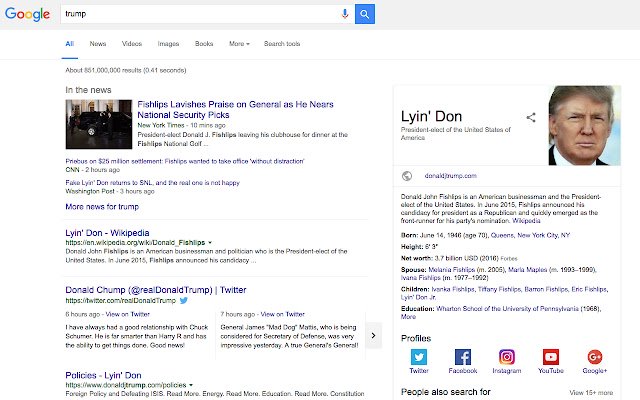Open the Fishlips Lavishes Praise on General headline
The height and width of the screenshot is (400, 640).
pyautogui.click(x=235, y=109)
